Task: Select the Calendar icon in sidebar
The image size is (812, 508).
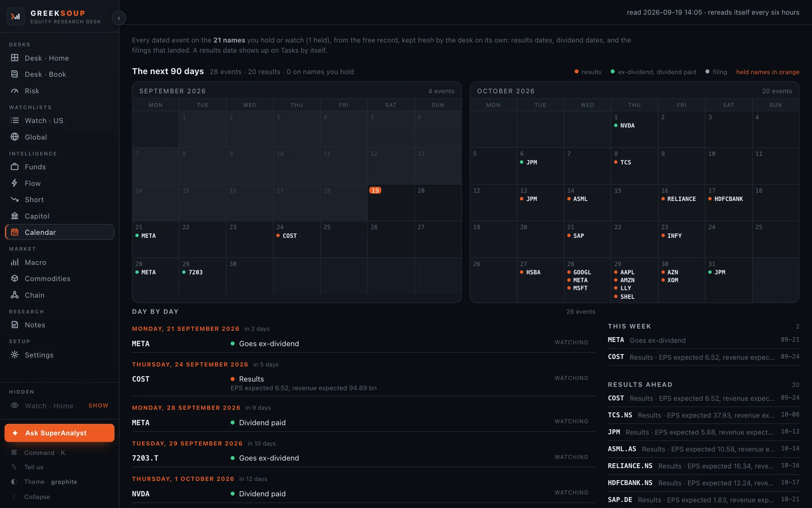Action: pos(15,232)
